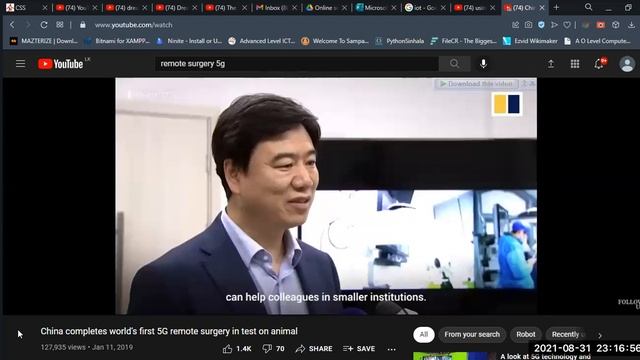Open Ninite bookmark
The width and height of the screenshot is (640, 360).
pos(189,41)
